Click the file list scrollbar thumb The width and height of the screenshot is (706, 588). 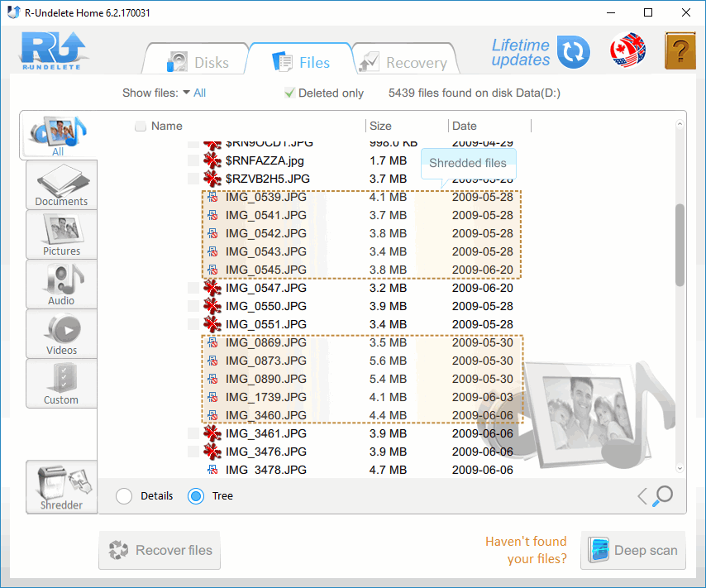point(680,245)
